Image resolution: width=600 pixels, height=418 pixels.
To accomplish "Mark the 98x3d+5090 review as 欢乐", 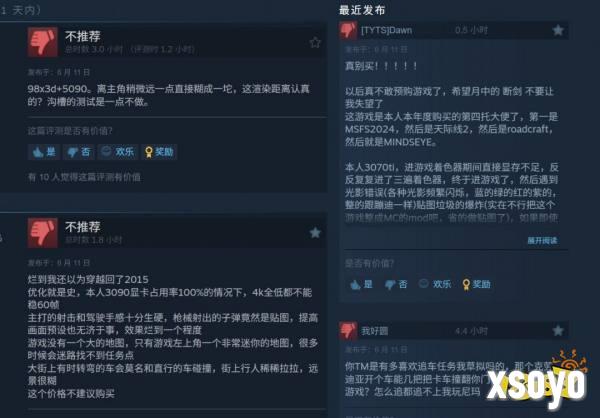I will pos(118,152).
